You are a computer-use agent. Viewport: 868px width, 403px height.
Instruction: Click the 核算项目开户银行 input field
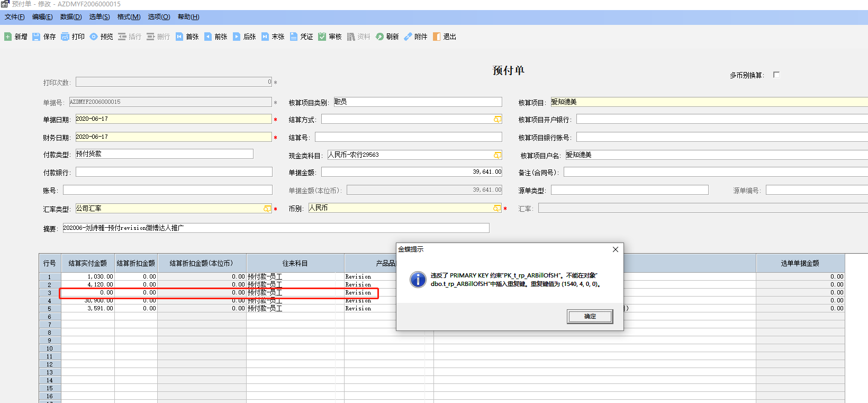tap(722, 119)
